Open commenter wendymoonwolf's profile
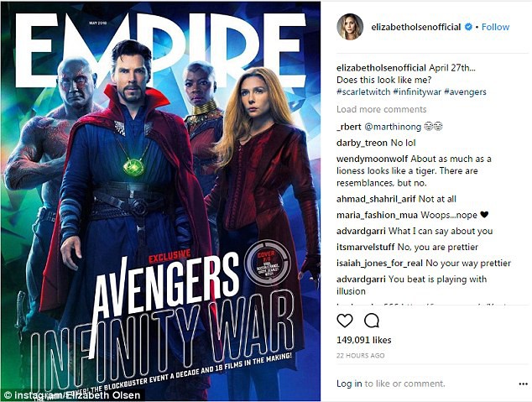The image size is (532, 402). (373, 159)
